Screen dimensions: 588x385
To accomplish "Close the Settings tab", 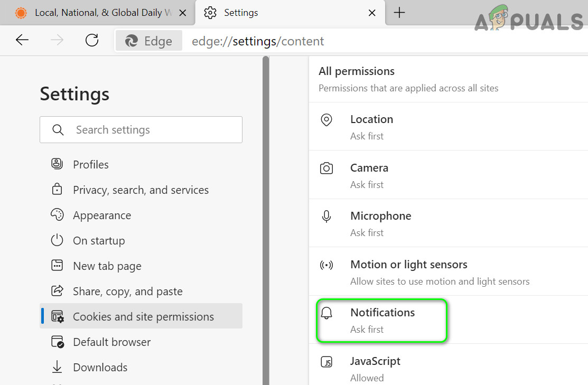I will click(x=372, y=13).
